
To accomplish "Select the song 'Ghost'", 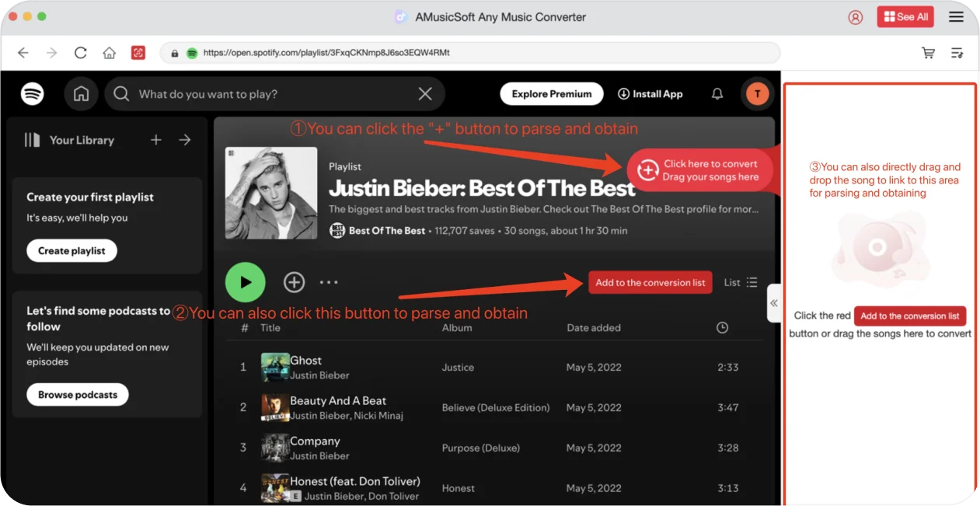I will click(305, 361).
